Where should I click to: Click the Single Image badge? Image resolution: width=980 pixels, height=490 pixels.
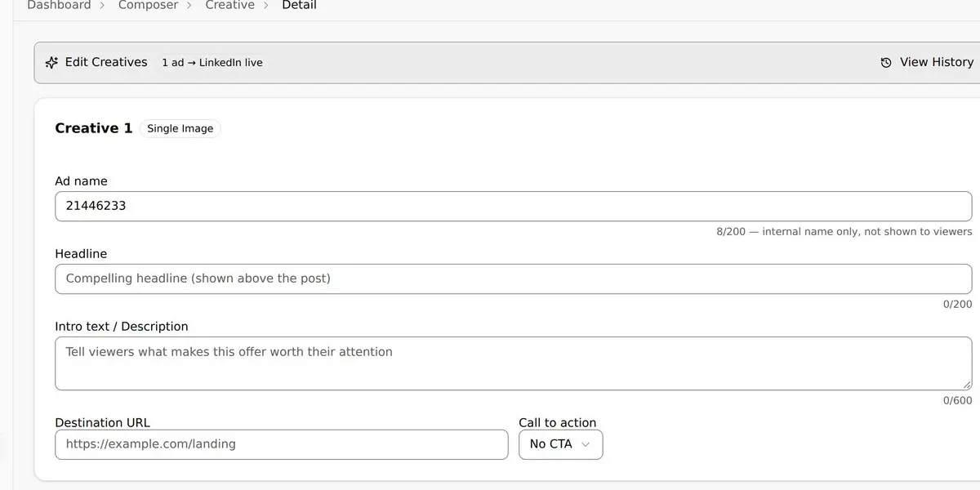coord(180,128)
